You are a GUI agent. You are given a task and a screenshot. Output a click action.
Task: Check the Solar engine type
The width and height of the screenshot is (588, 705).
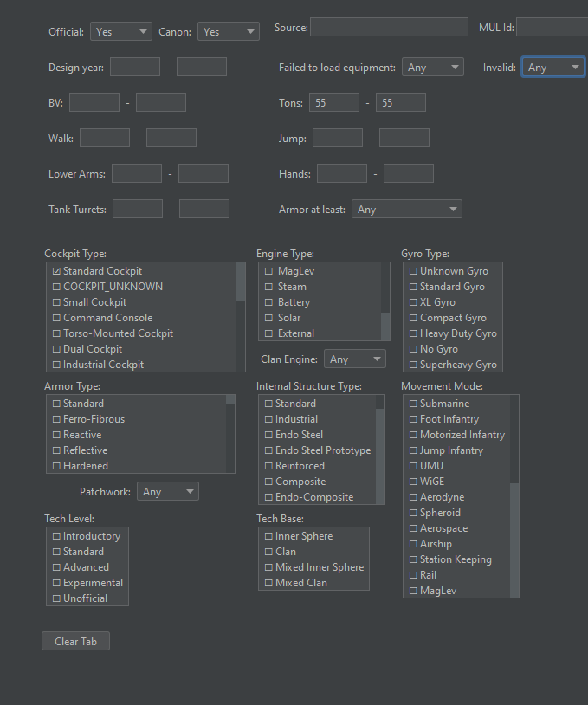(x=268, y=318)
